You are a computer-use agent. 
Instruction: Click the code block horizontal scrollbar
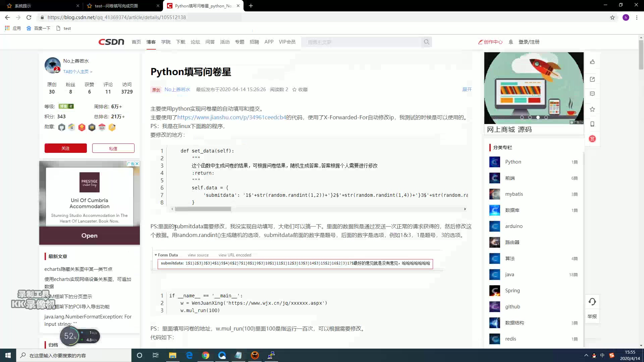(203, 209)
